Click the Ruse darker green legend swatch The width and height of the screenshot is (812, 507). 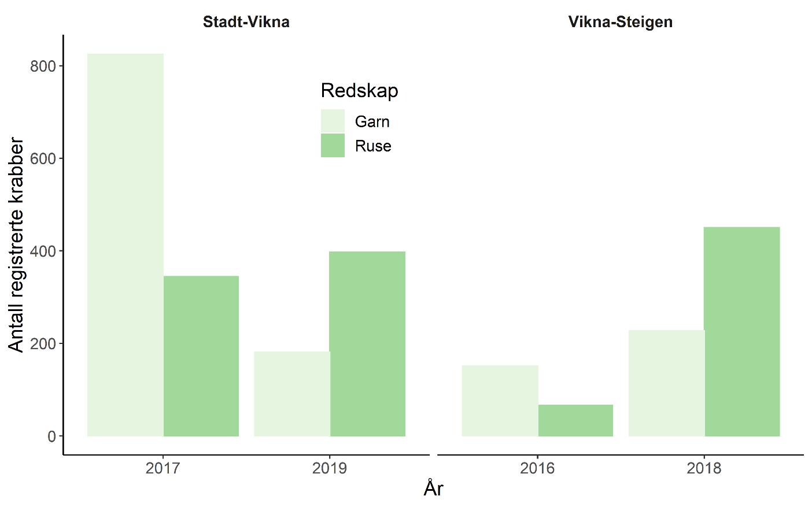coord(333,146)
